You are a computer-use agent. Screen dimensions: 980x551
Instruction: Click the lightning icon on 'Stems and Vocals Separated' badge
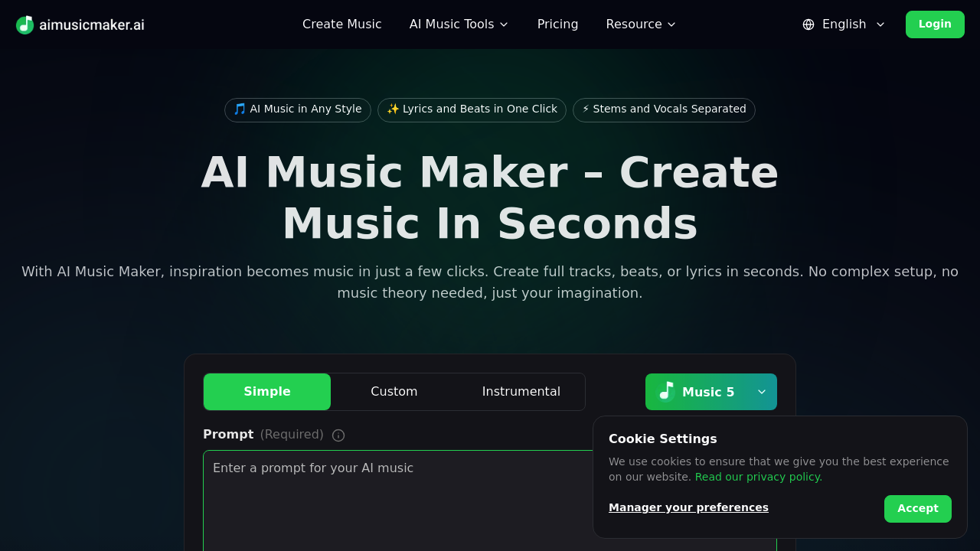585,109
